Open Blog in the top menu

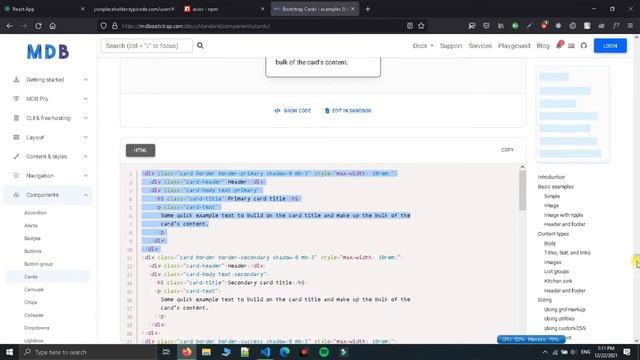point(543,46)
